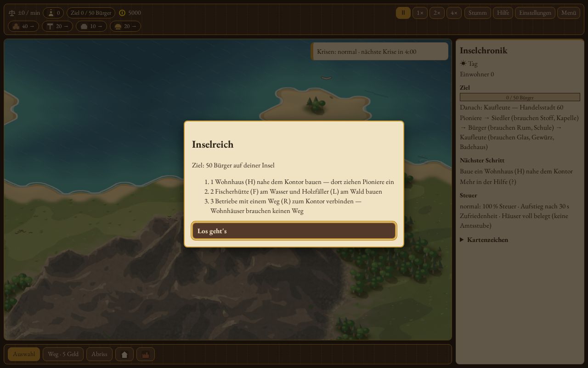Click the food resource pill showing 20

(x=125, y=26)
